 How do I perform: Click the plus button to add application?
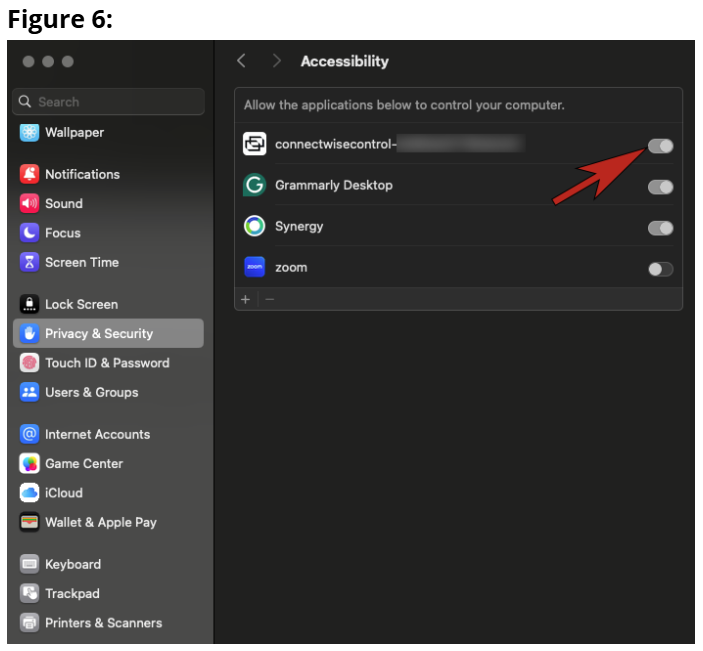pyautogui.click(x=246, y=299)
